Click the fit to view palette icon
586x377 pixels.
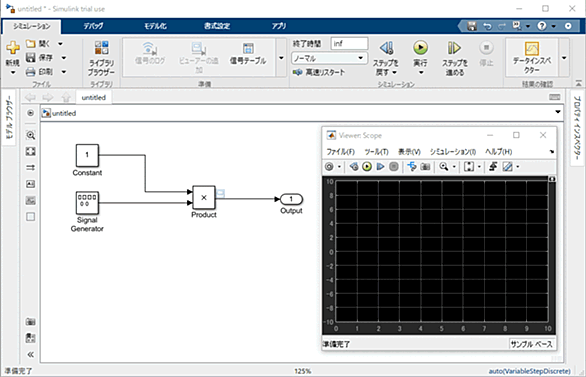(31, 151)
